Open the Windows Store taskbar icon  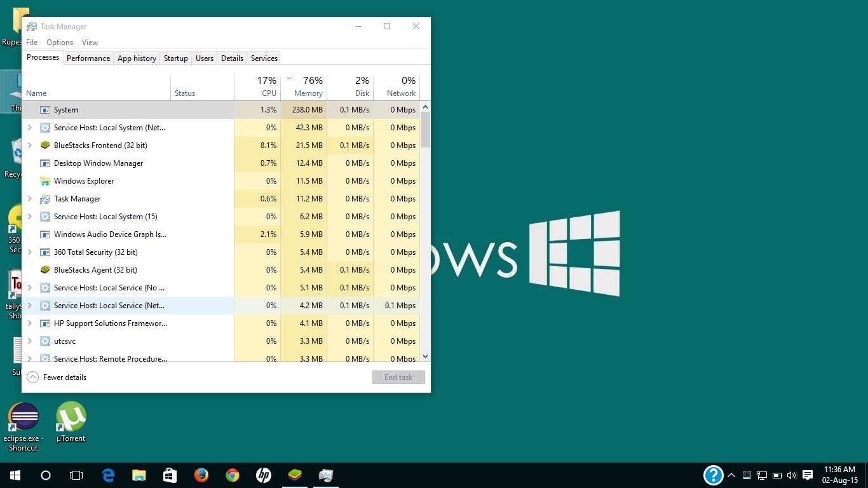pos(170,475)
